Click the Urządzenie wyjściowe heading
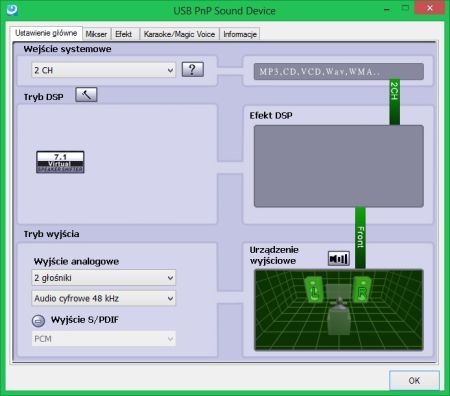450x396 pixels. 274,255
